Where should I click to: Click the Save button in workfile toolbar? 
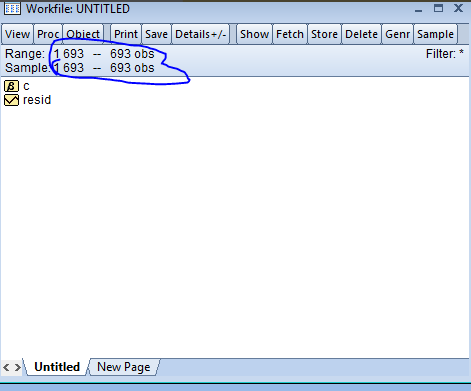coord(156,34)
